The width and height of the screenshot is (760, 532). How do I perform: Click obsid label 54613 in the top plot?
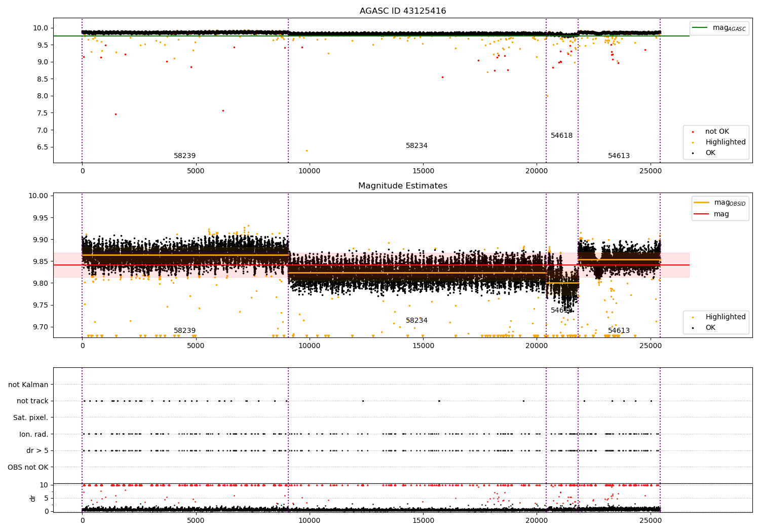point(619,156)
